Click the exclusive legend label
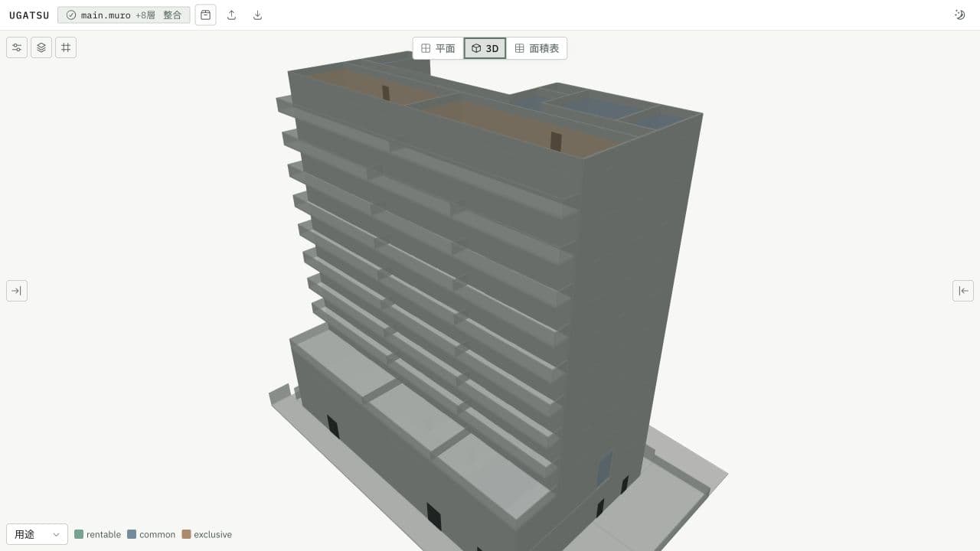Screen dimensions: 980x551 pyautogui.click(x=213, y=534)
